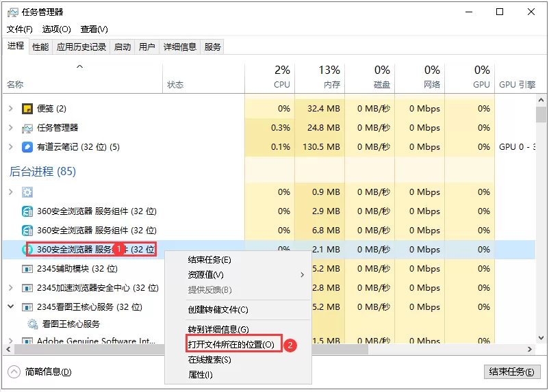Switch to the 用户 tab
The image size is (549, 392).
tap(146, 47)
